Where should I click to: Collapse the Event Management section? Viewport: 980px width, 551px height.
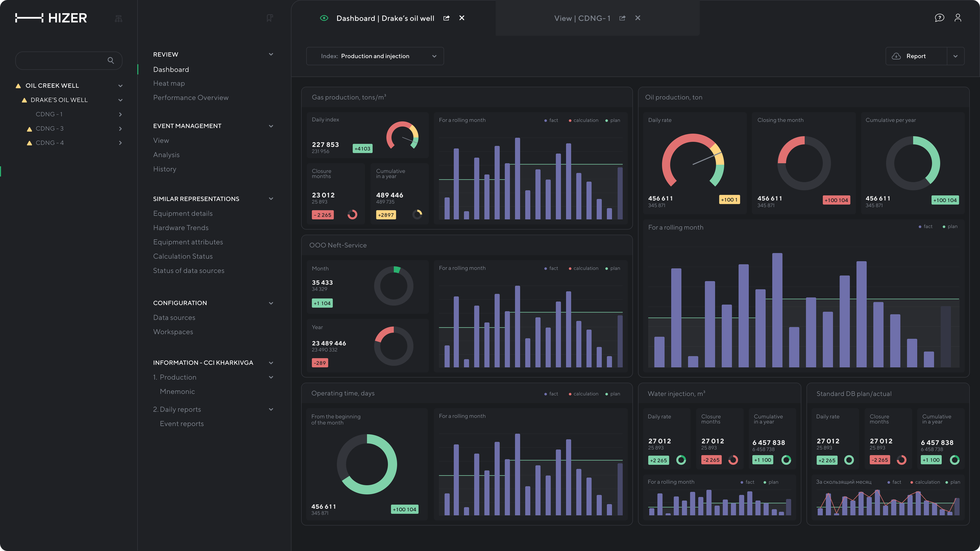(271, 126)
